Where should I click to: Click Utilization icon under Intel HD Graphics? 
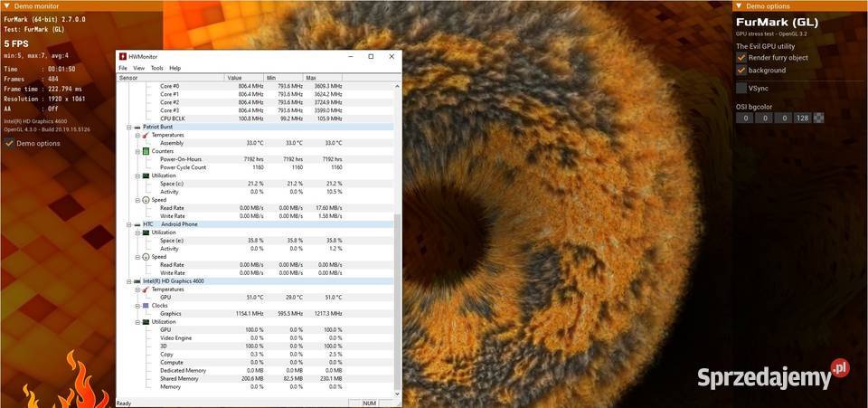coord(146,322)
